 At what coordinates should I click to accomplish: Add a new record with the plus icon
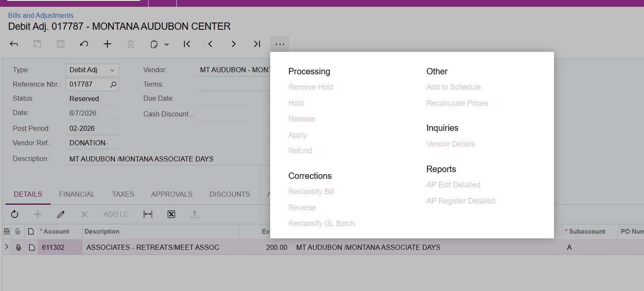(x=107, y=44)
